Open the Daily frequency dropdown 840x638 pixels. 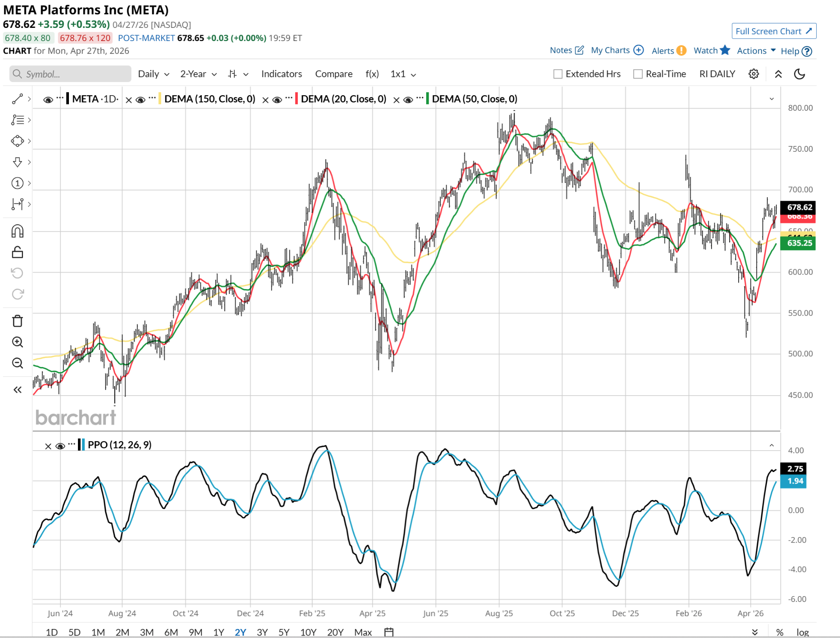[153, 74]
